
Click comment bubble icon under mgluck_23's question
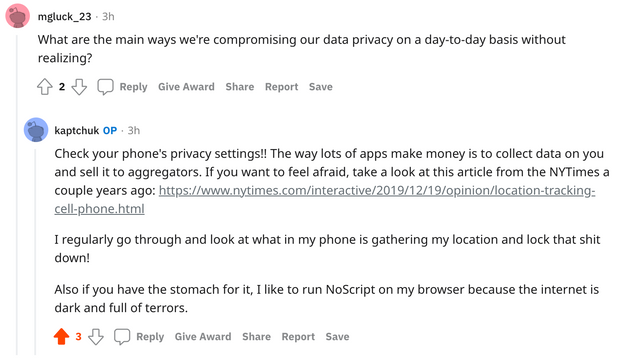(105, 87)
